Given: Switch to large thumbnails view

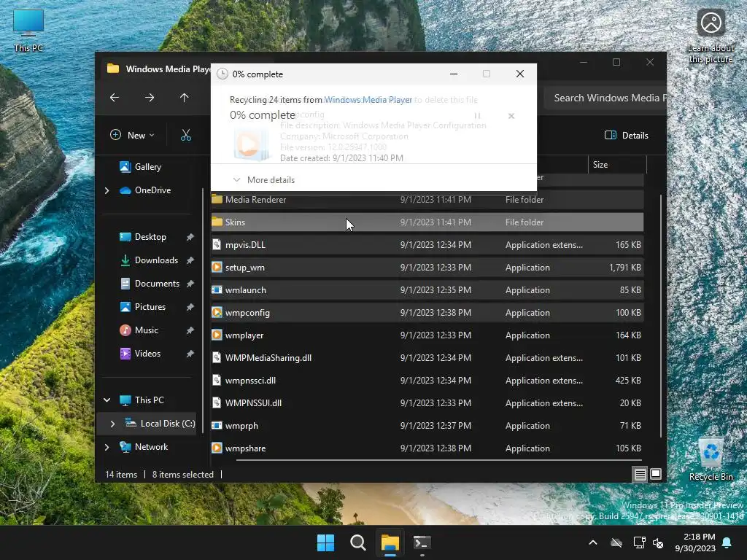Looking at the screenshot, I should coord(656,474).
